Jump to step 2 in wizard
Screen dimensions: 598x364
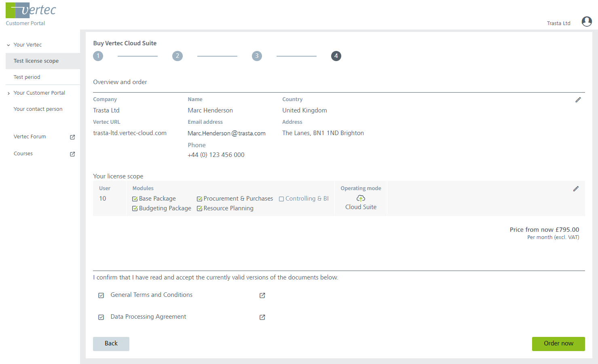click(x=177, y=56)
